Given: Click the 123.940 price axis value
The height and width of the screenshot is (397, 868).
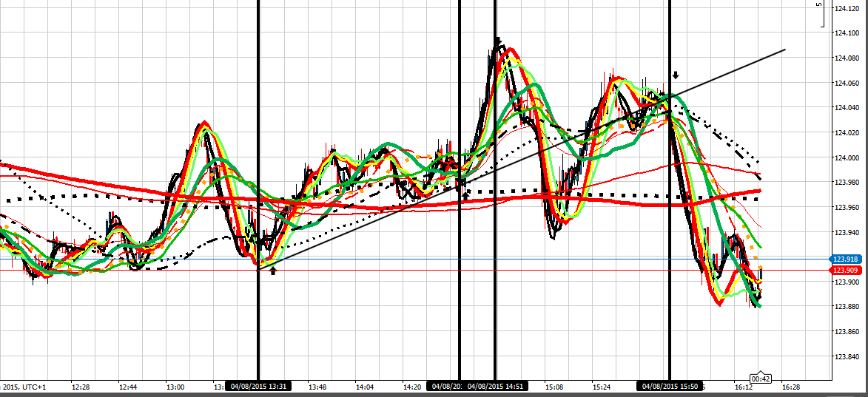Looking at the screenshot, I should click(x=847, y=233).
